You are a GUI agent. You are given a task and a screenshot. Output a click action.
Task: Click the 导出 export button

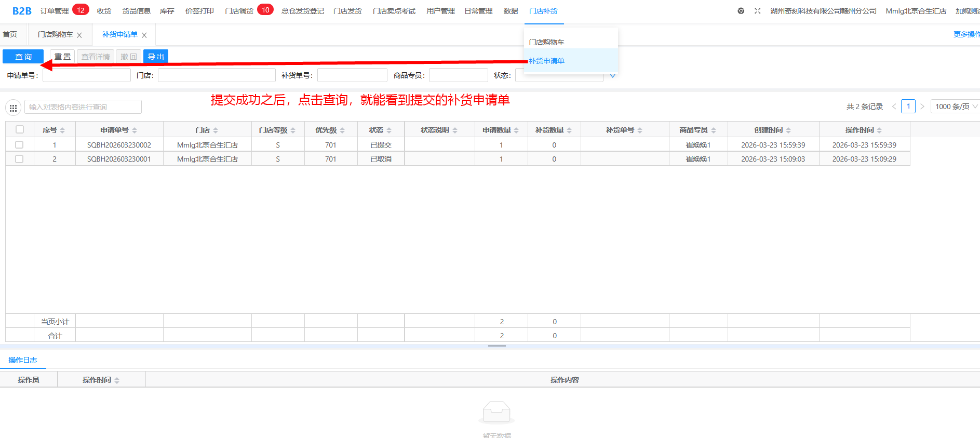156,57
